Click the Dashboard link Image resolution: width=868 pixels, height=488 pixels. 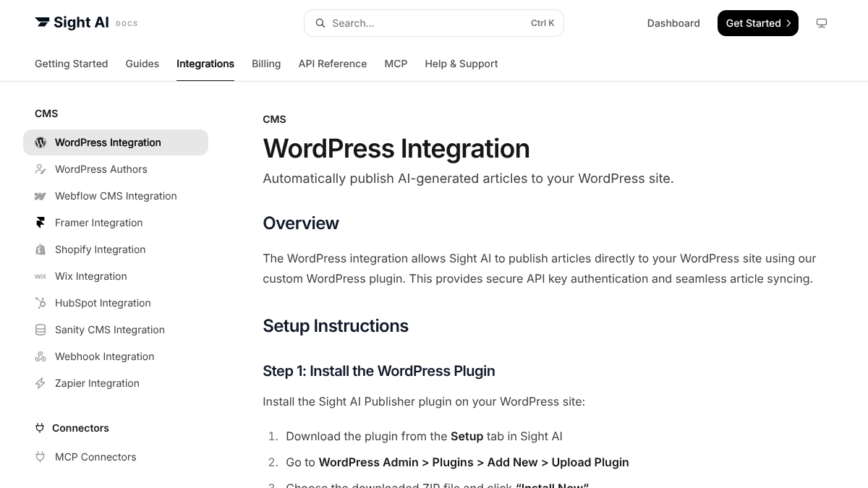click(673, 23)
